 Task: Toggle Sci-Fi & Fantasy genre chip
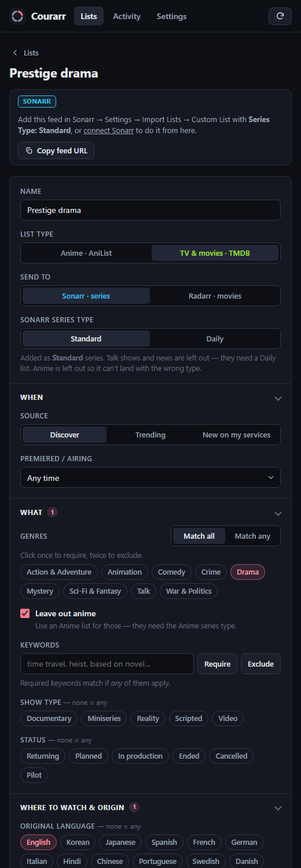(95, 591)
